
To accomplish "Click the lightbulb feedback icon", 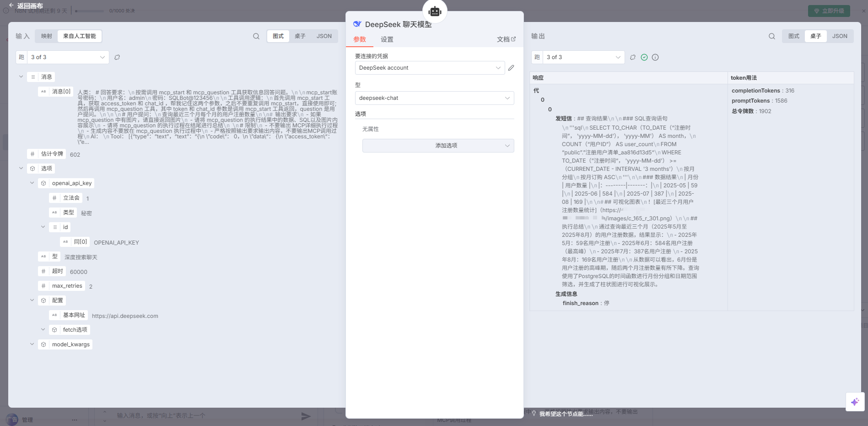I will [x=534, y=414].
